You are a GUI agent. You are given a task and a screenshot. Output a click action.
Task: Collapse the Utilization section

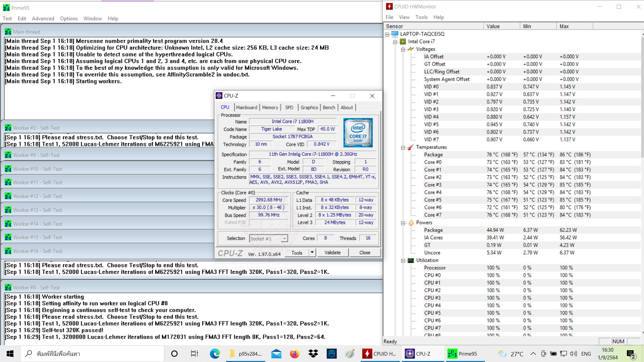[402, 260]
